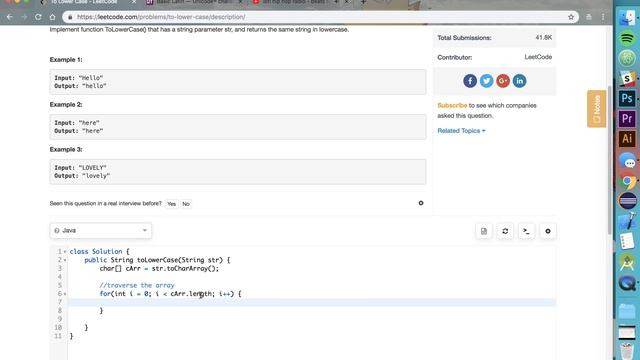Open Spotify from the dock
Screen dimensions: 640x360
click(627, 39)
